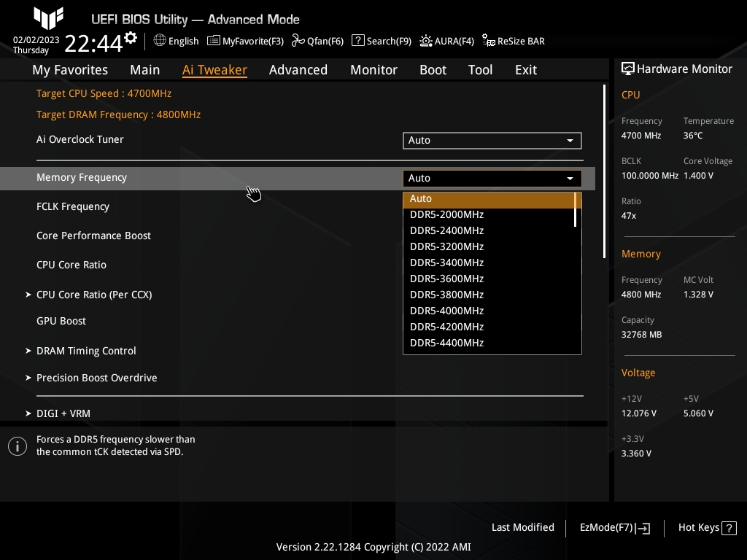
Task: Choose Auto in memory frequency list
Action: click(489, 199)
